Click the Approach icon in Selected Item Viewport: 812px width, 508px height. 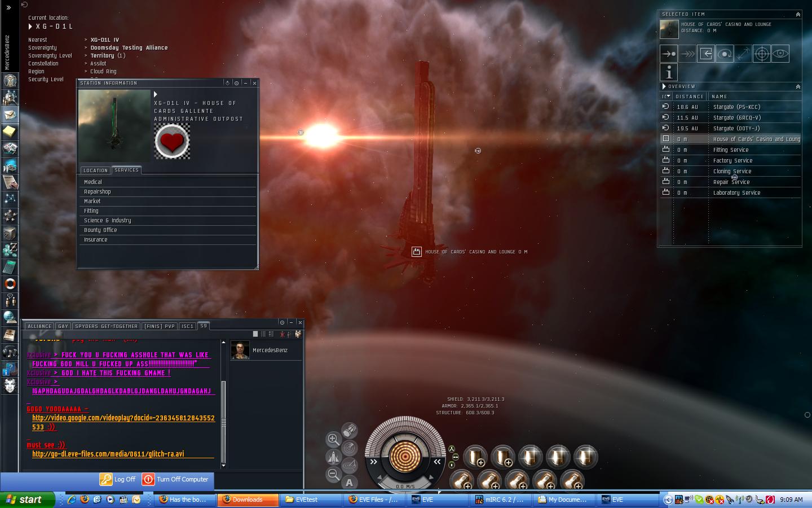[x=669, y=54]
